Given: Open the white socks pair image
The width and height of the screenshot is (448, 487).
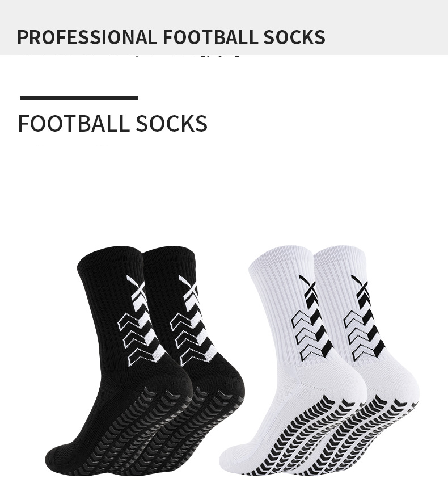Looking at the screenshot, I should pos(319,360).
